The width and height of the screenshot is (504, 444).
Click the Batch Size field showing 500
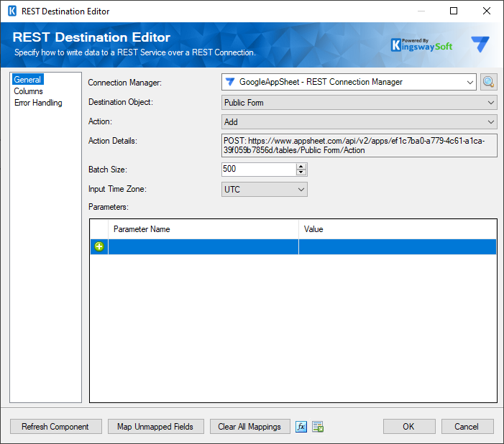point(259,170)
